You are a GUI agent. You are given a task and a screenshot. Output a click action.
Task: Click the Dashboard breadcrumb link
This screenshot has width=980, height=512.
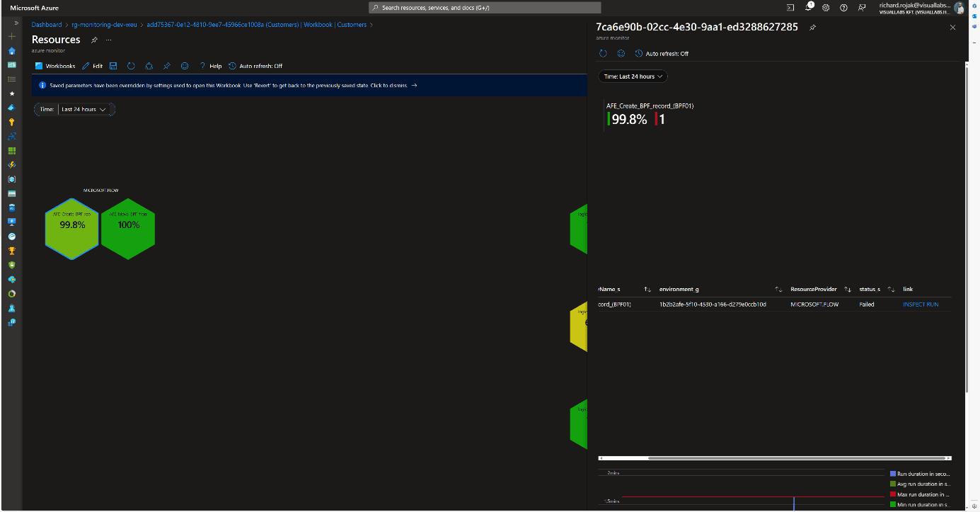[47, 25]
